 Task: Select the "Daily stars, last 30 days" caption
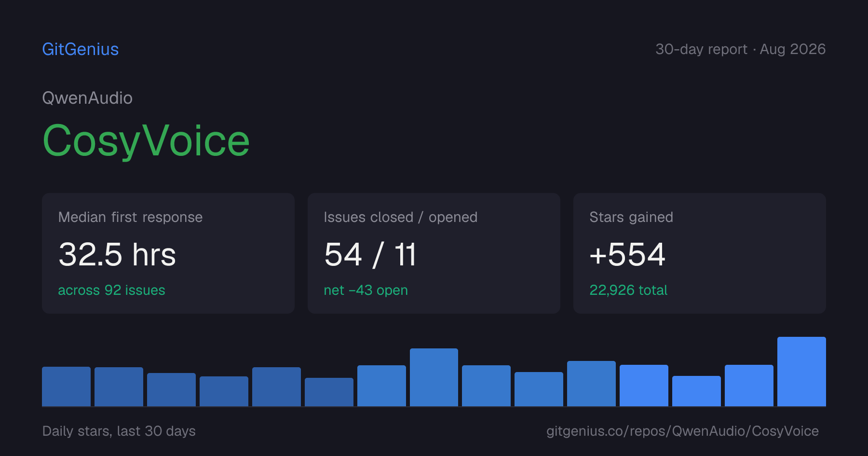[x=119, y=431]
